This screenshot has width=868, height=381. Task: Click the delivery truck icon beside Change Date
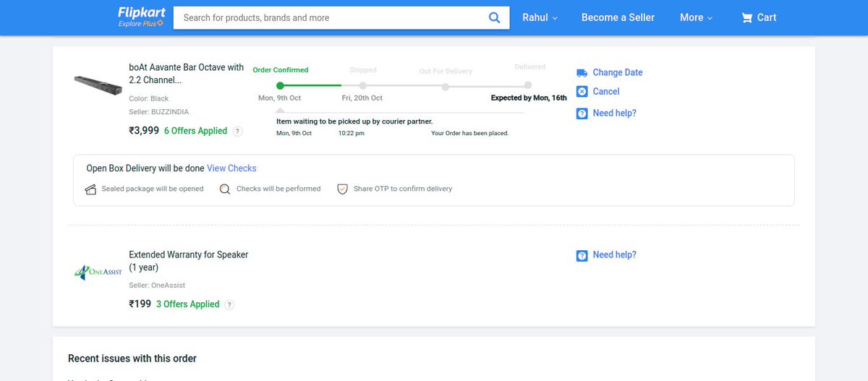(x=582, y=72)
